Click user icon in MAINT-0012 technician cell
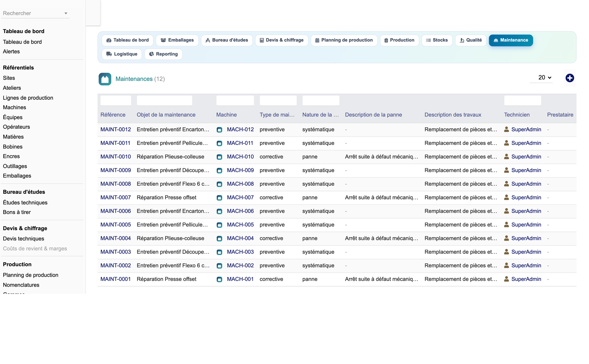 coord(506,129)
